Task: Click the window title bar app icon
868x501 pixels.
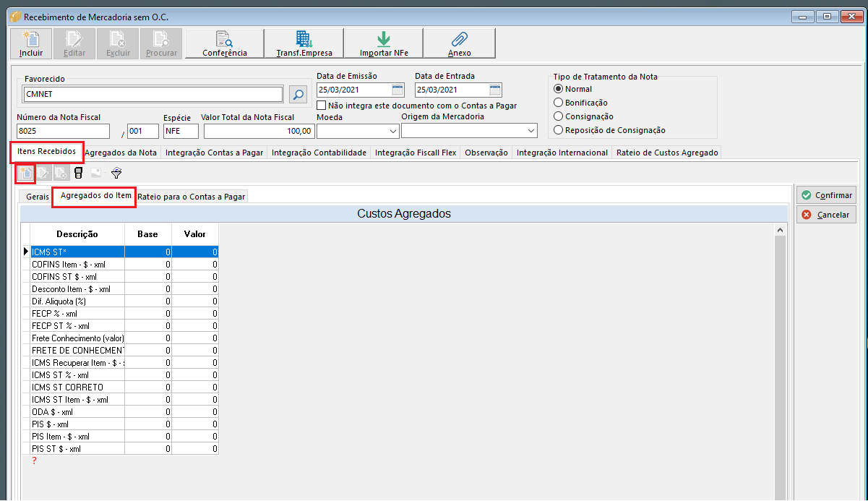Action: click(x=15, y=16)
